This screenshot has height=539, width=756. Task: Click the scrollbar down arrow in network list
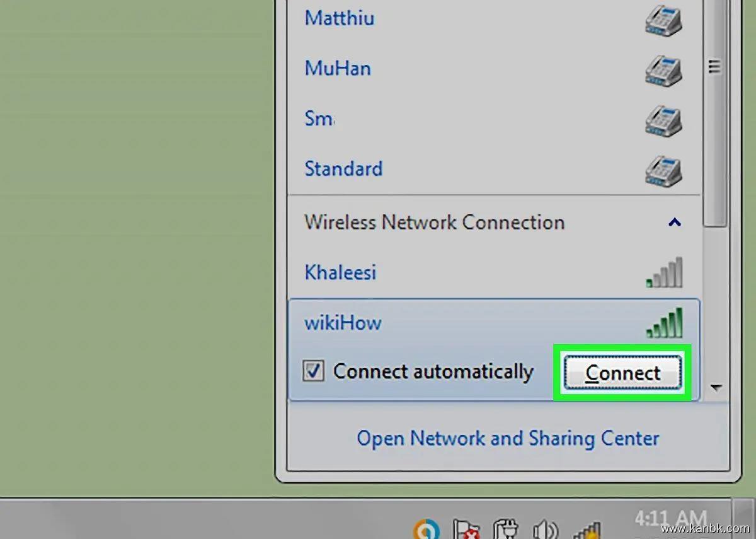[x=716, y=388]
